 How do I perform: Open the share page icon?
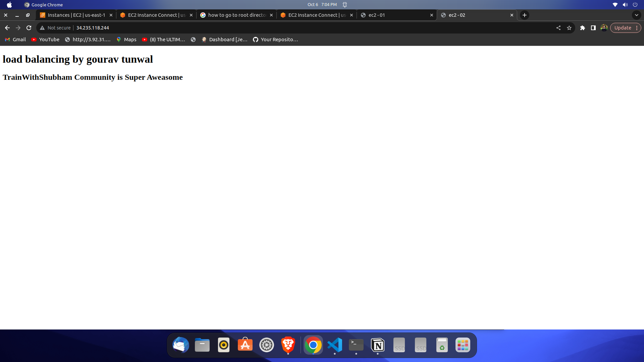[x=558, y=28]
